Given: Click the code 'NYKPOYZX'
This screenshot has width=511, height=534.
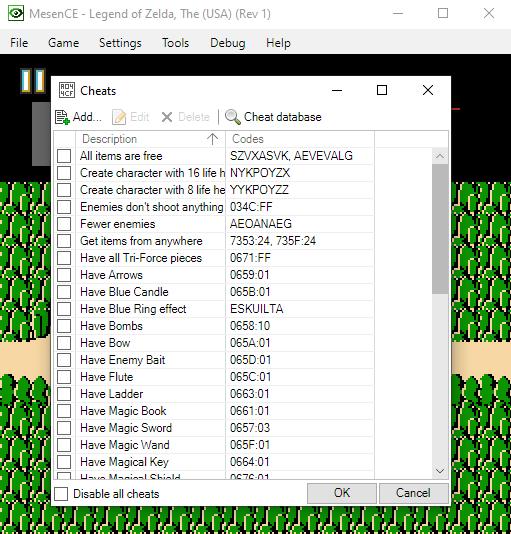Looking at the screenshot, I should [260, 173].
